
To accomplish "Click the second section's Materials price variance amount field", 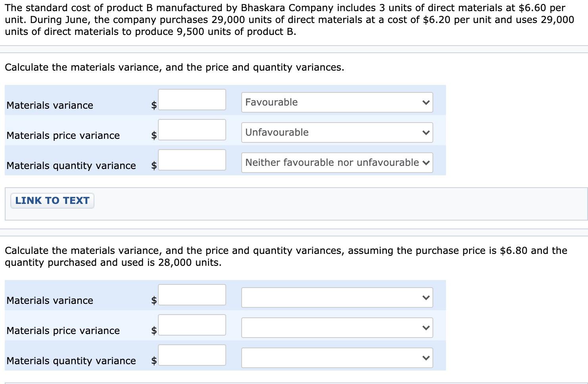I will 192,325.
